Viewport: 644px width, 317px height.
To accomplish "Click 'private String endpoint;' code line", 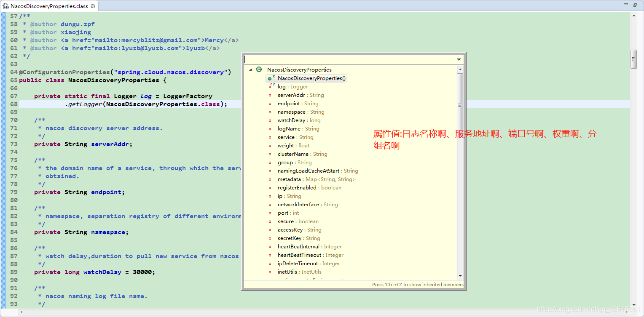I will [79, 192].
